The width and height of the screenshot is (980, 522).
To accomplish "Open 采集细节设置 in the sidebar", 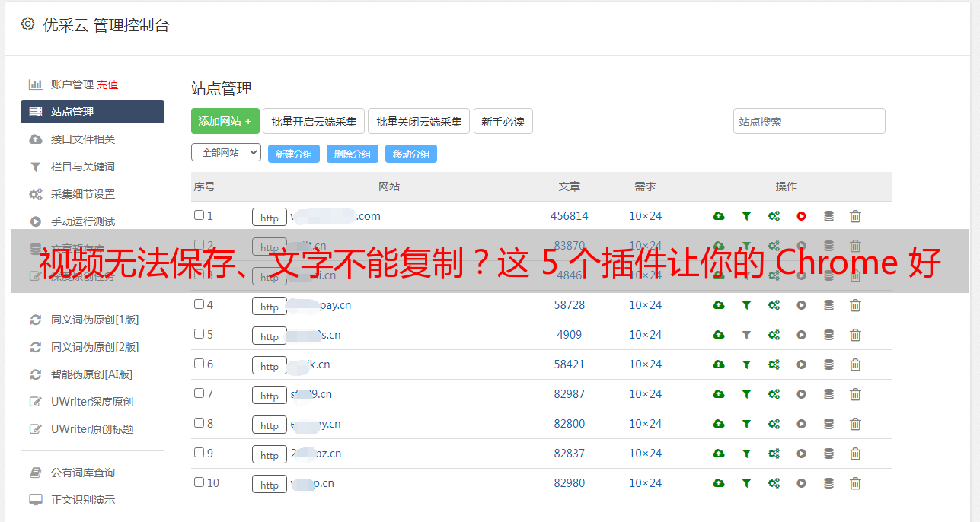I will pos(83,194).
